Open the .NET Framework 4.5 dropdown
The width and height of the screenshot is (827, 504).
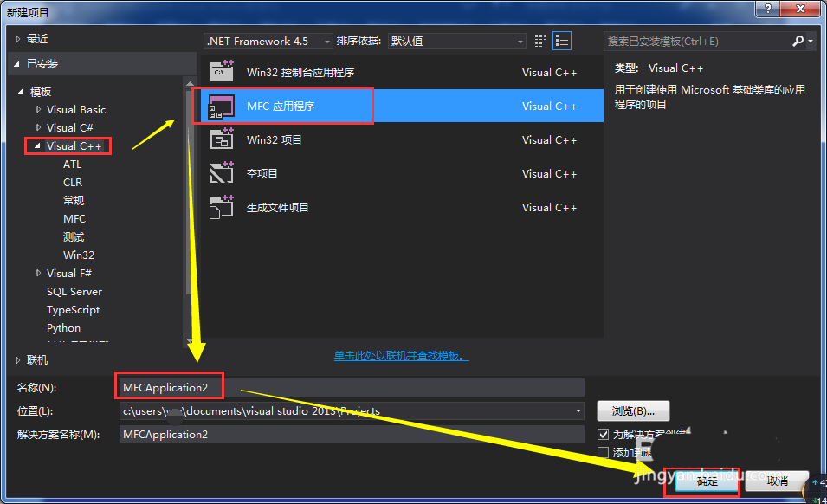[268, 41]
